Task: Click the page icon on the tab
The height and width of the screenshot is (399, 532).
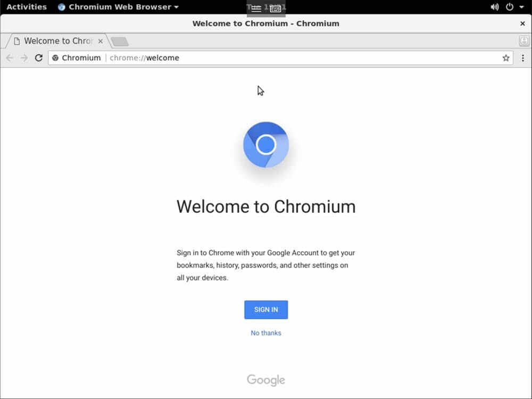Action: pos(16,41)
